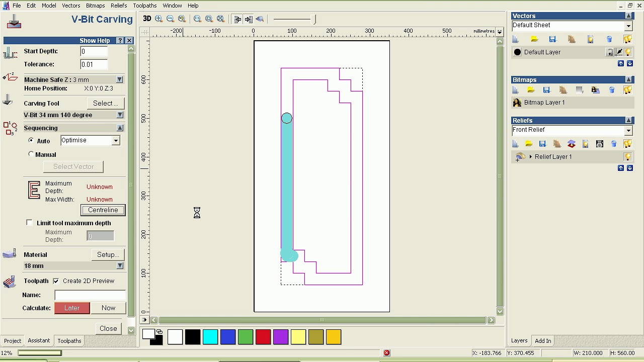Screen dimensions: 644x362
Task: Expand Machine Safe Z section
Action: pos(120,79)
